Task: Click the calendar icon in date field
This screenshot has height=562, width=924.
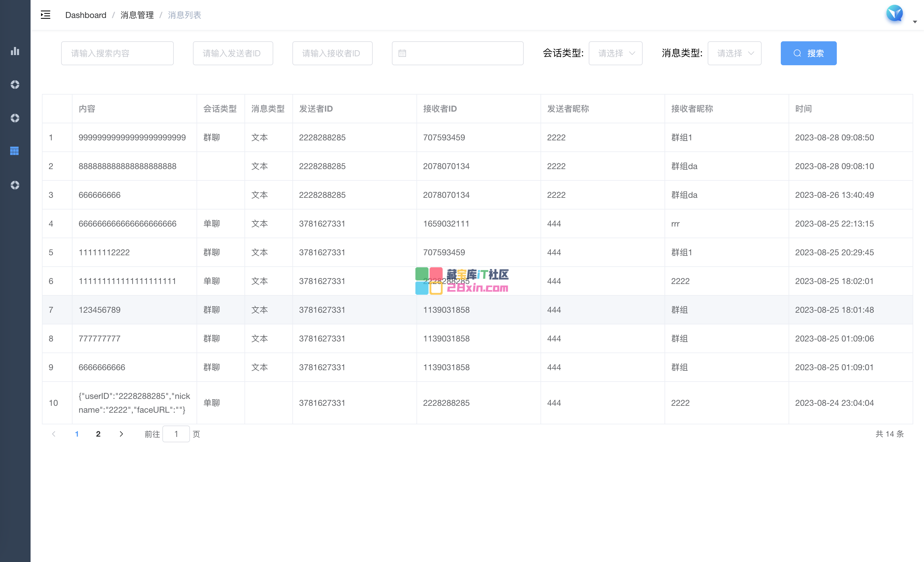Action: [402, 53]
